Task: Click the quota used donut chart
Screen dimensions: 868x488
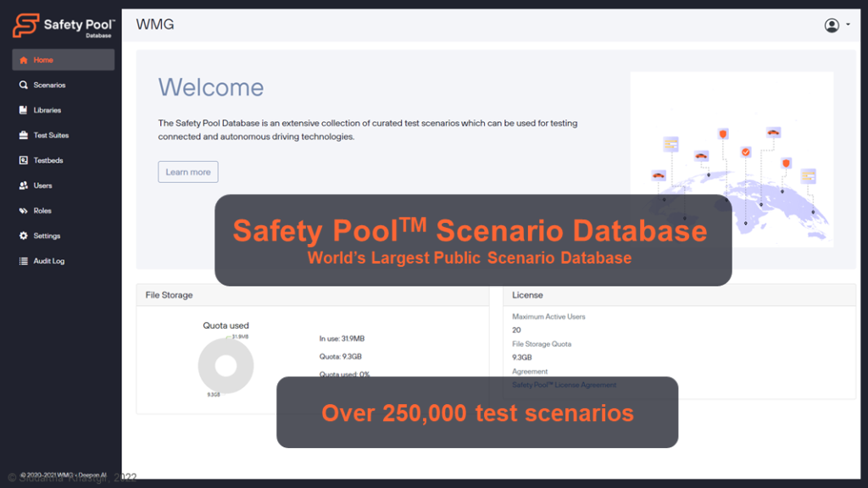Action: coord(225,366)
